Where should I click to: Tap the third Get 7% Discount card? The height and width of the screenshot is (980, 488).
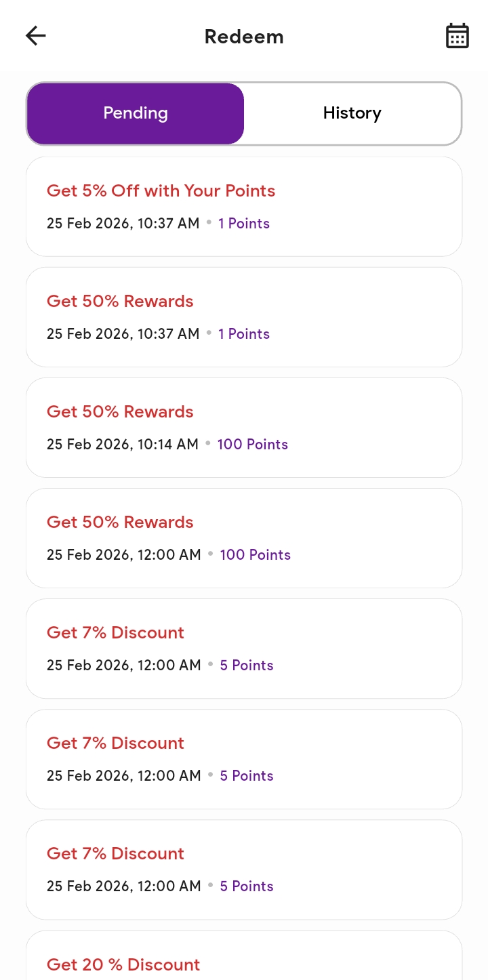(x=244, y=870)
